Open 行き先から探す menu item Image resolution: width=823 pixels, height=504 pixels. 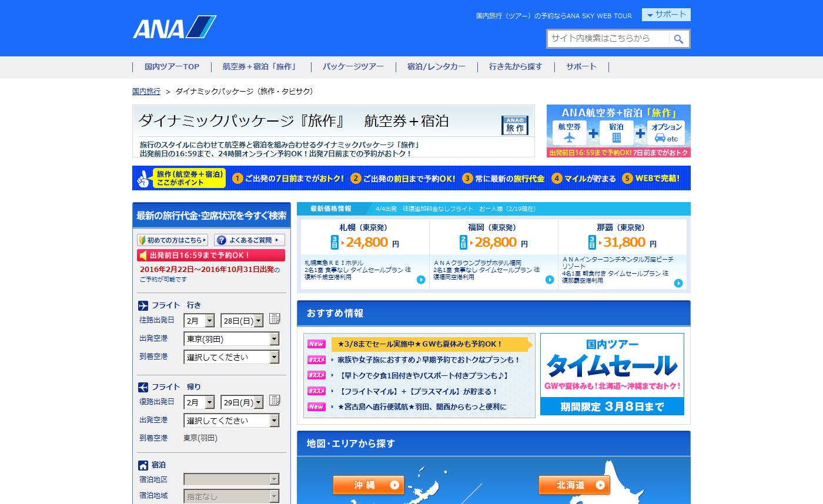pyautogui.click(x=516, y=66)
